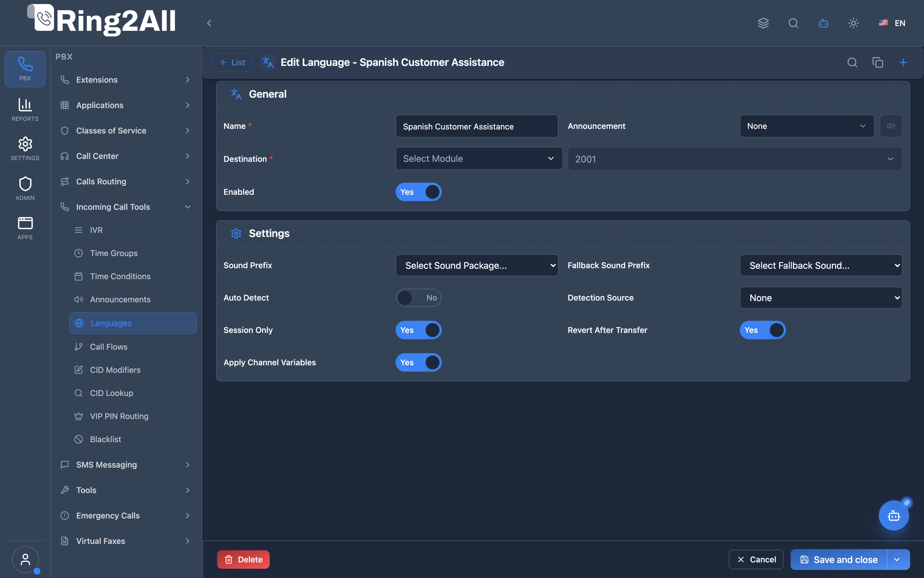Screen dimensions: 924x578
Task: Open Time Conditions menu item
Action: [133, 276]
